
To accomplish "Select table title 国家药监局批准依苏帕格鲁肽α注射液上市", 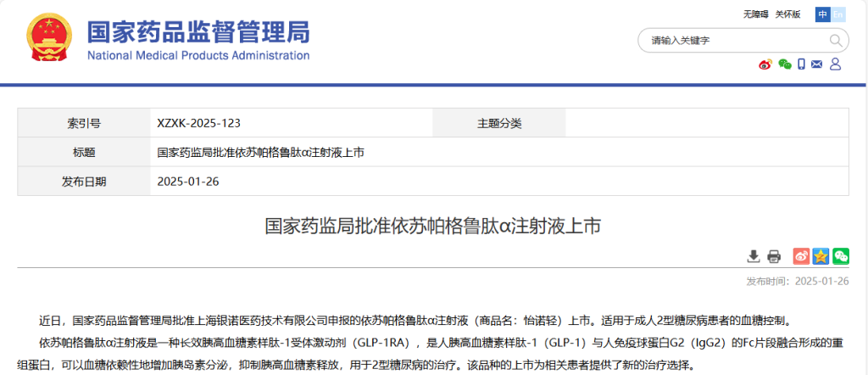I will pyautogui.click(x=260, y=153).
